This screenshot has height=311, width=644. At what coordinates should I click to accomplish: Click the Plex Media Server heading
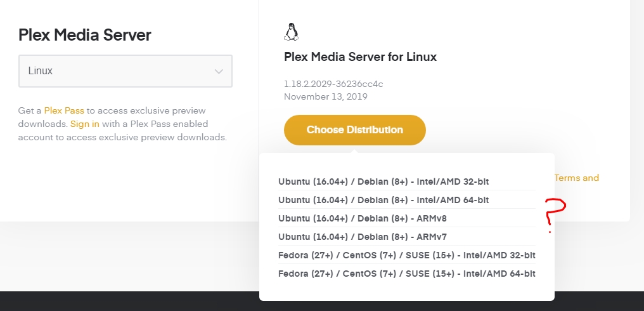tap(84, 35)
